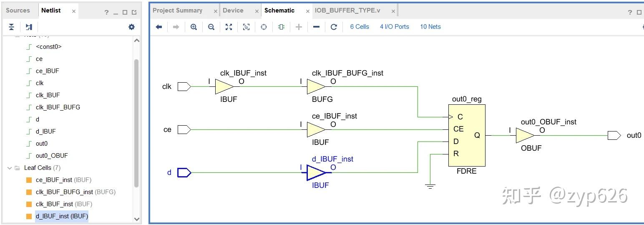Screen dimensions: 644x225
Task: Click the 4 I/O Ports link
Action: 395,27
